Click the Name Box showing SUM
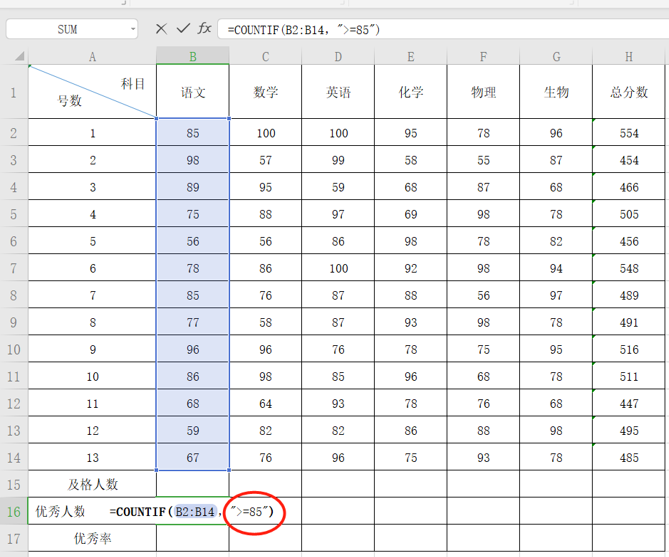 tap(72, 29)
